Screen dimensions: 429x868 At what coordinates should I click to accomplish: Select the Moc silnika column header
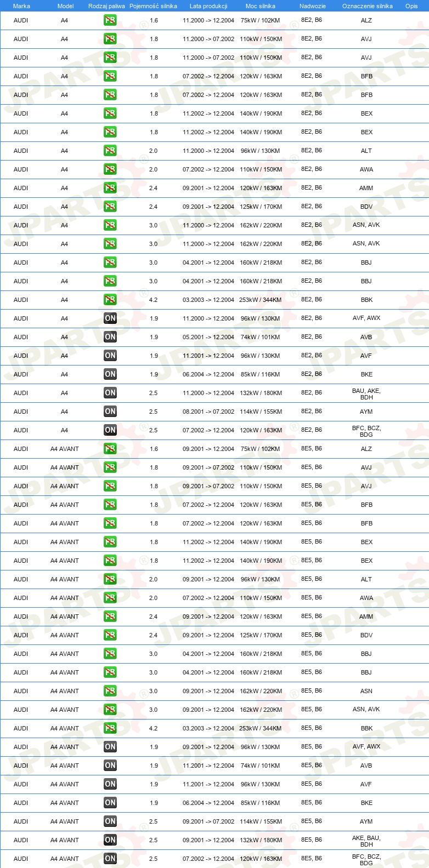pos(261,6)
